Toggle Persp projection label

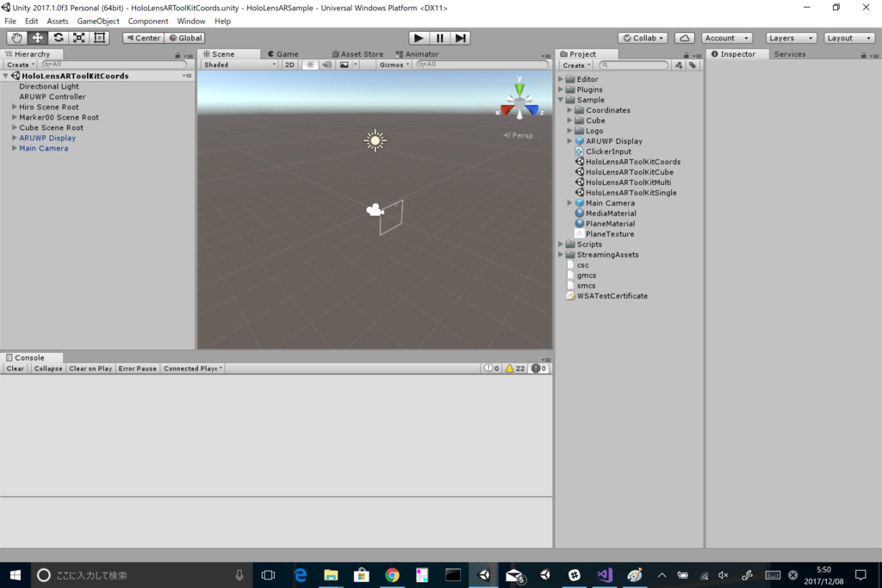518,135
